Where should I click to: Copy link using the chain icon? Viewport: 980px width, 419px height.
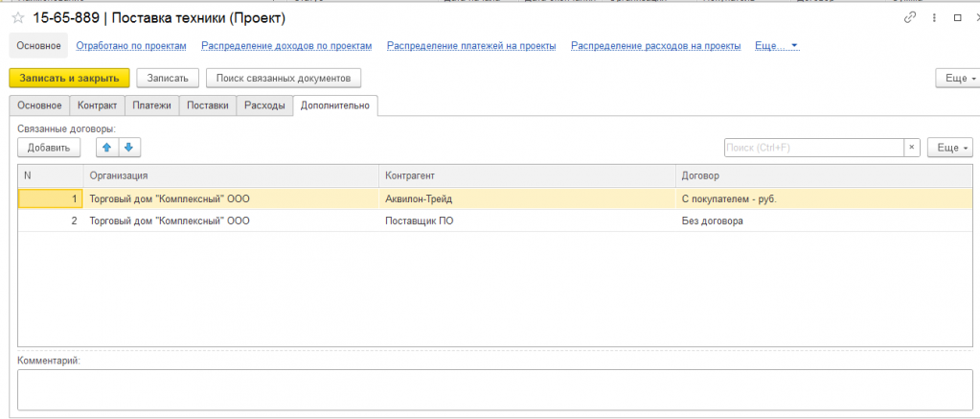(x=910, y=18)
